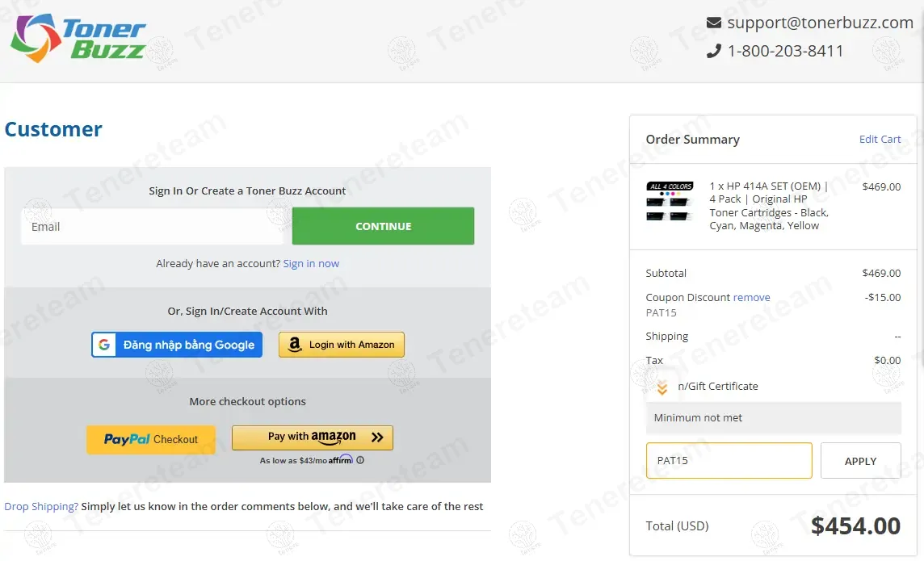Click the 'Sign in now' link

pos(311,263)
